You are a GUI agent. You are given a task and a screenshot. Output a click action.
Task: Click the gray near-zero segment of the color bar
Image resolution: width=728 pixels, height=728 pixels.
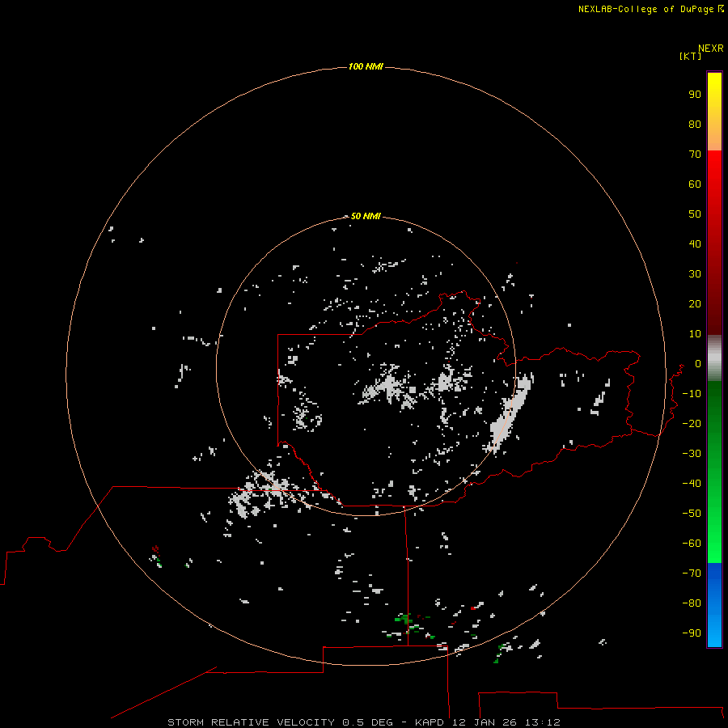pyautogui.click(x=714, y=358)
